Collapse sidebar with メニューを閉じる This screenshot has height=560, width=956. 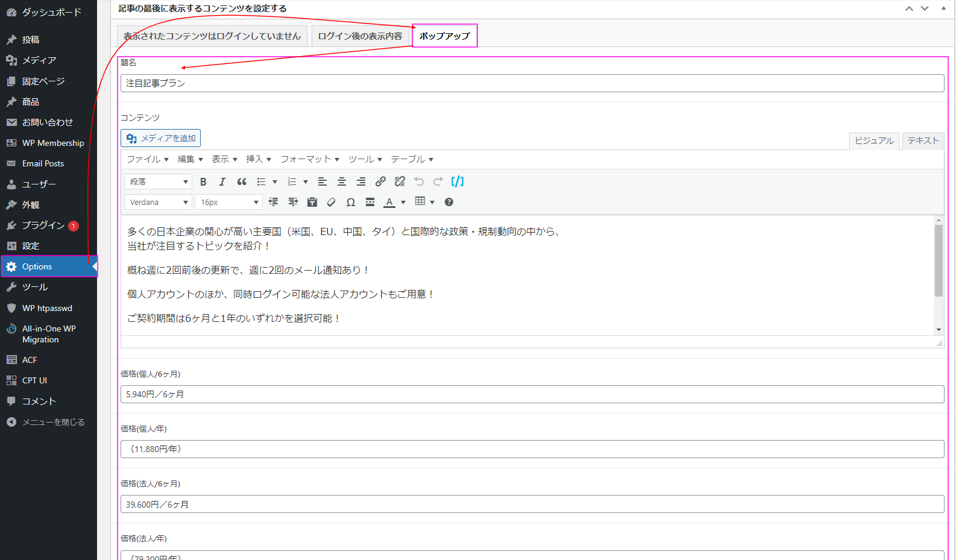click(x=48, y=422)
